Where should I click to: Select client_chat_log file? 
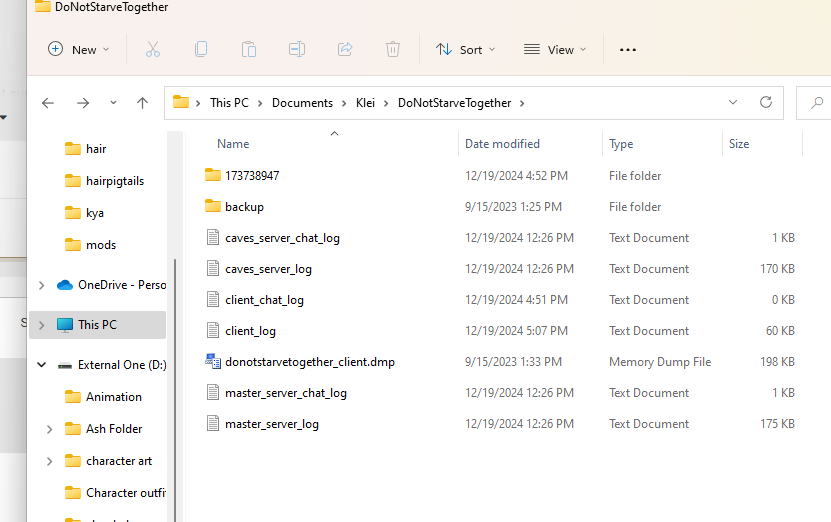264,300
